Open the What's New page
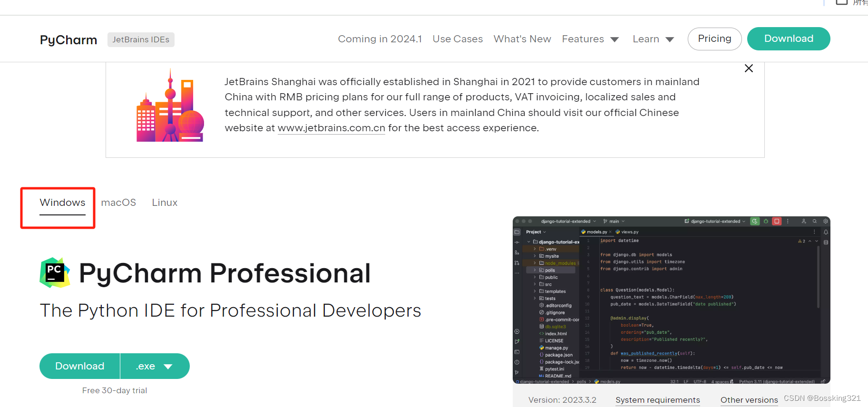This screenshot has height=407, width=868. click(x=522, y=39)
